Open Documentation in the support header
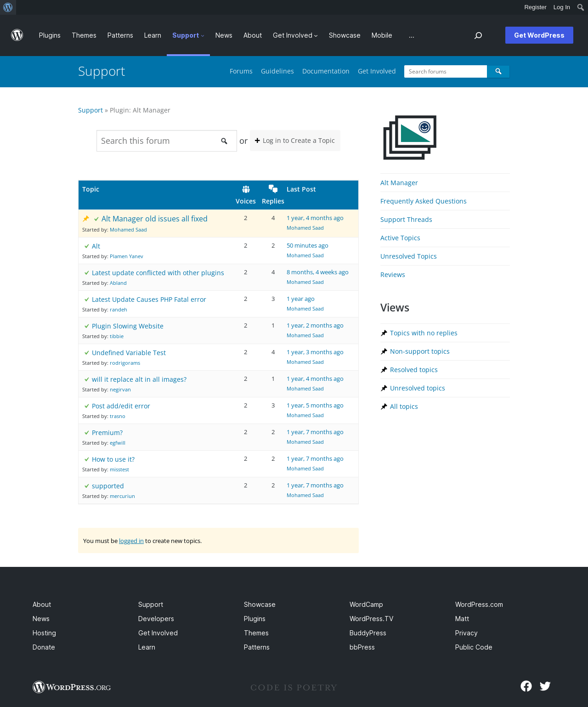 coord(326,71)
